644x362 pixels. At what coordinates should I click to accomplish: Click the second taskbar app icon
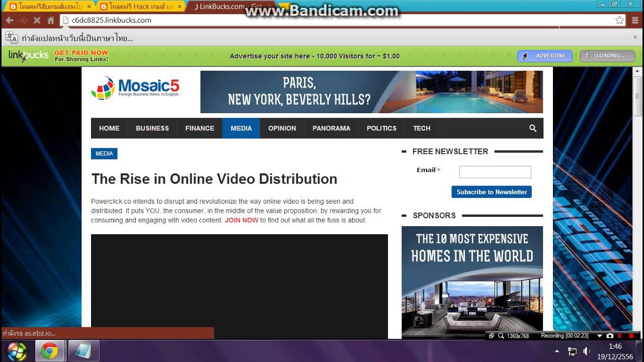coord(84,351)
